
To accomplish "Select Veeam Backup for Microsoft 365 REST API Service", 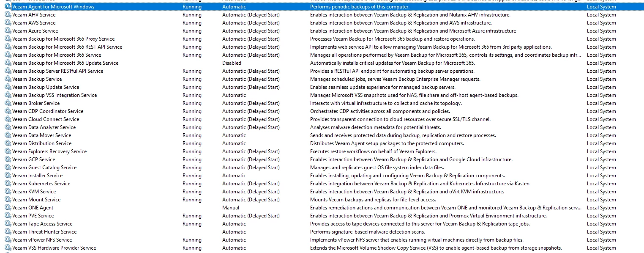I will coord(67,47).
